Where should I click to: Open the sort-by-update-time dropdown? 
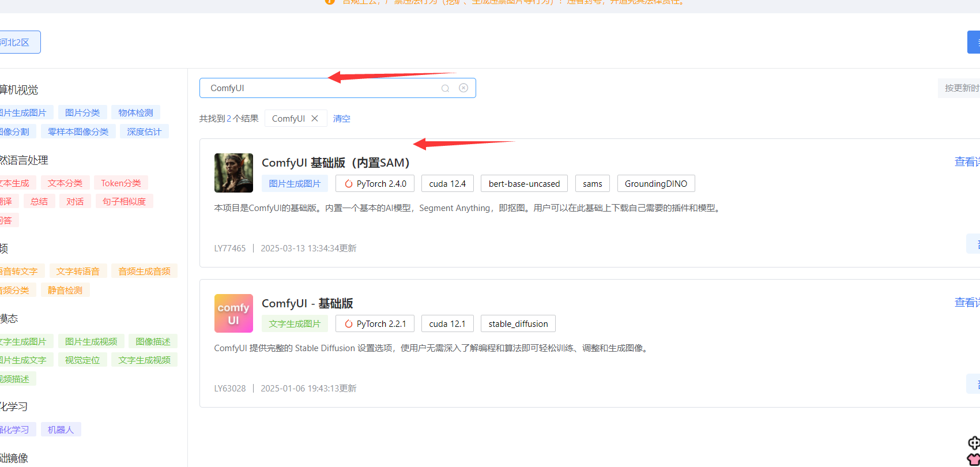pos(959,88)
